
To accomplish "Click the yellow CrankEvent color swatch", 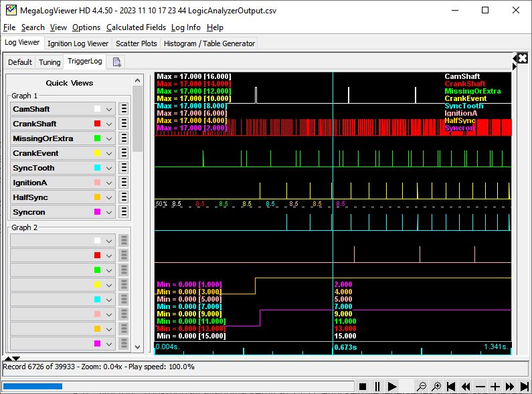I will [x=98, y=153].
